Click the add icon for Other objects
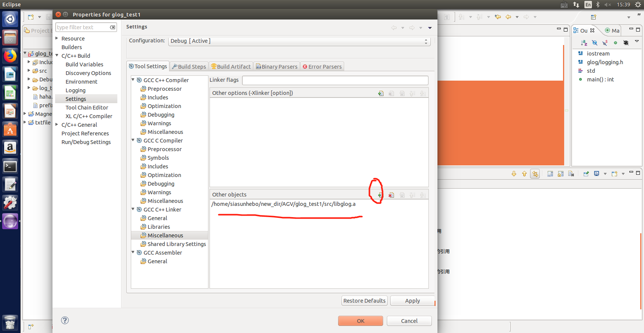The image size is (644, 333). coord(380,195)
